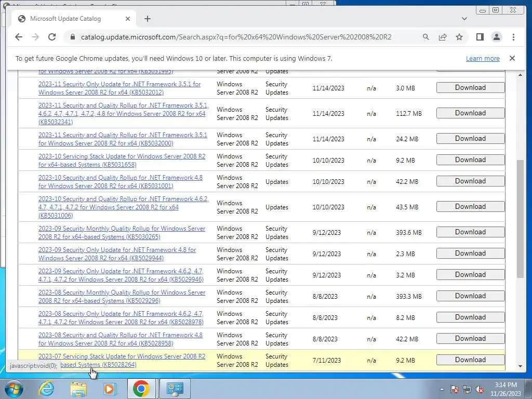Show hidden system tray icons

[x=442, y=390]
